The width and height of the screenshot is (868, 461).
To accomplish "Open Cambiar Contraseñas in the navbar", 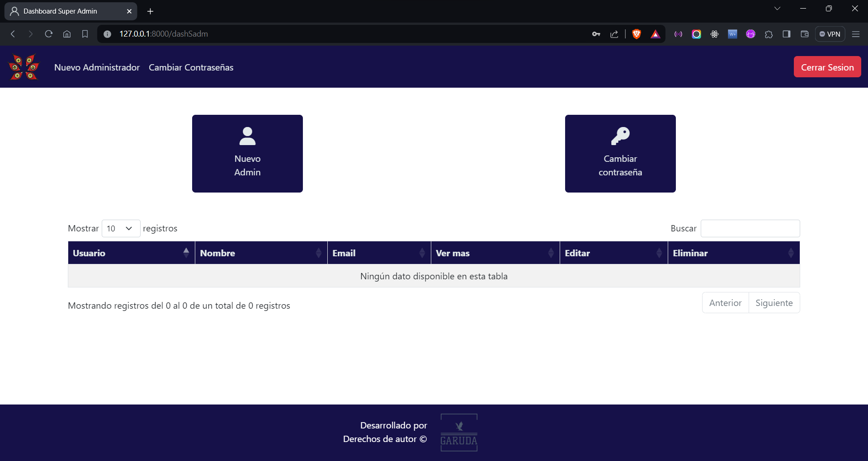I will [x=191, y=67].
